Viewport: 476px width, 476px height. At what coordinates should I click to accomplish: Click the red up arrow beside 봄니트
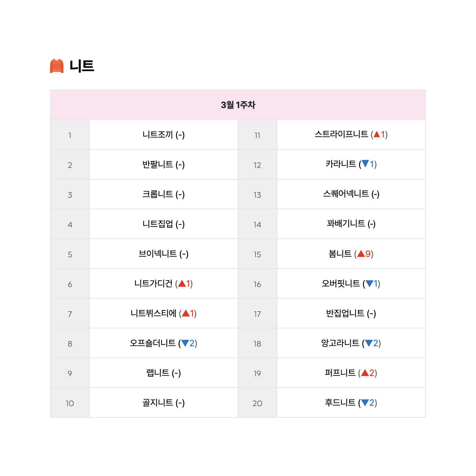361,254
